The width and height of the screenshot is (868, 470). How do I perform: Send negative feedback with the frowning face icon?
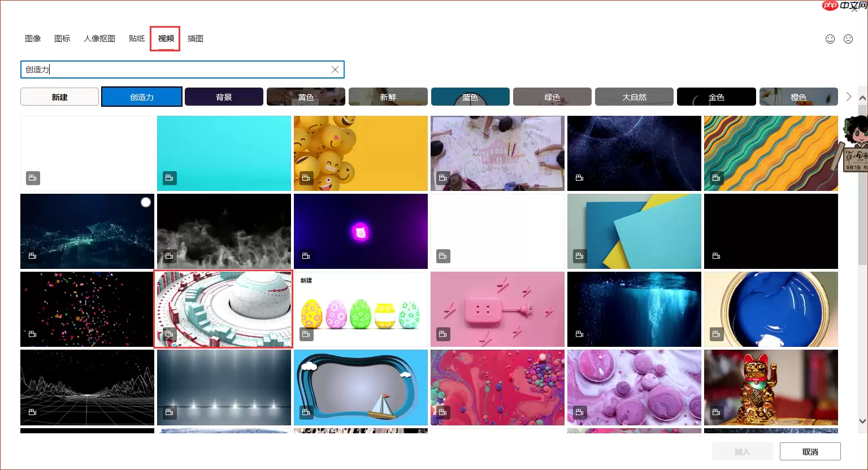(x=848, y=39)
